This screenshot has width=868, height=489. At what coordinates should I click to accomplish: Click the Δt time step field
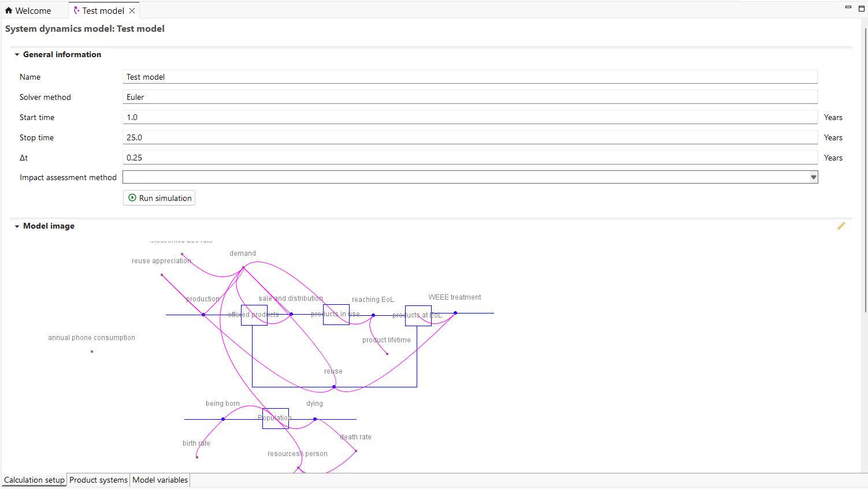coord(469,158)
